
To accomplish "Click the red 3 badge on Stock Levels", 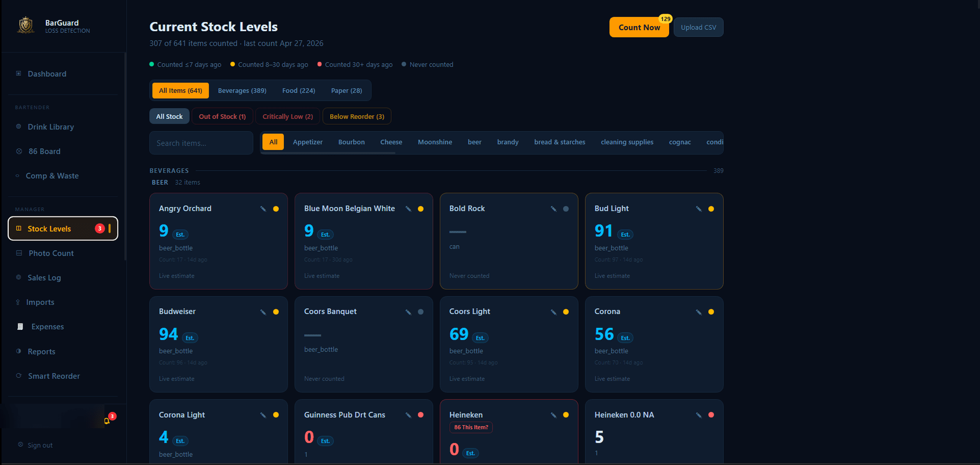I will (100, 229).
